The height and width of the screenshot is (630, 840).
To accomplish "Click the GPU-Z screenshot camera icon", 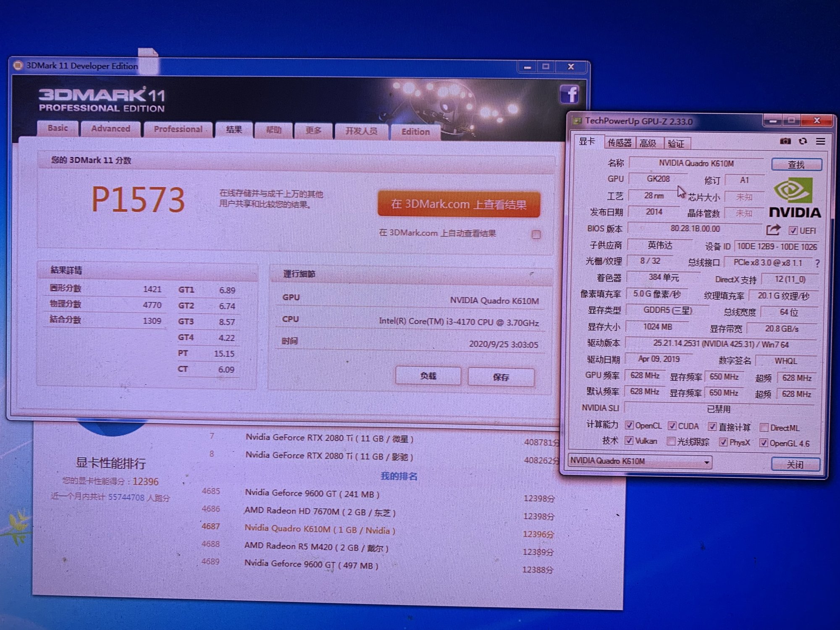I will click(785, 142).
